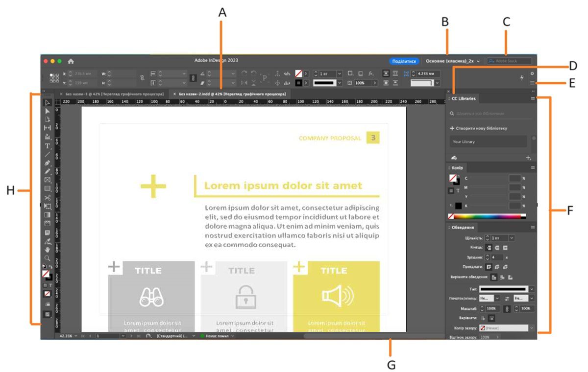Click the fill swatch in control bar
This screenshot has height=372, width=588.
[298, 73]
